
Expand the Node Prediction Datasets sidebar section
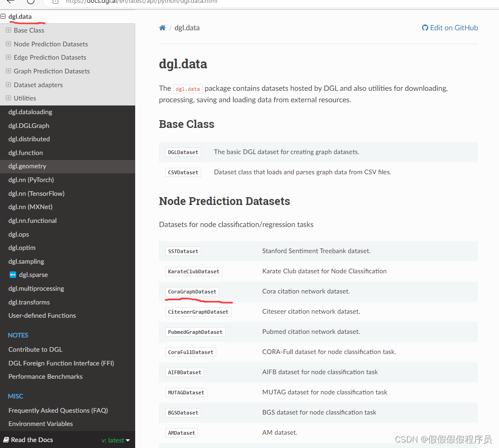click(x=8, y=44)
